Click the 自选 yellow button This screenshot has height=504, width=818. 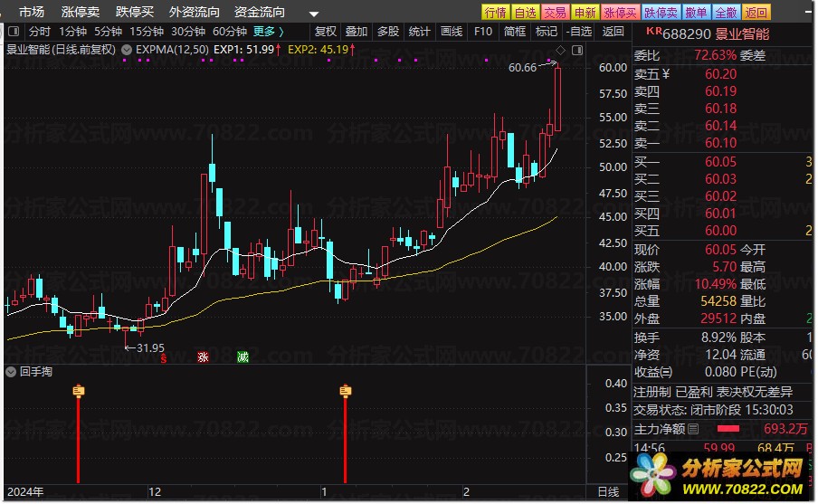click(525, 13)
